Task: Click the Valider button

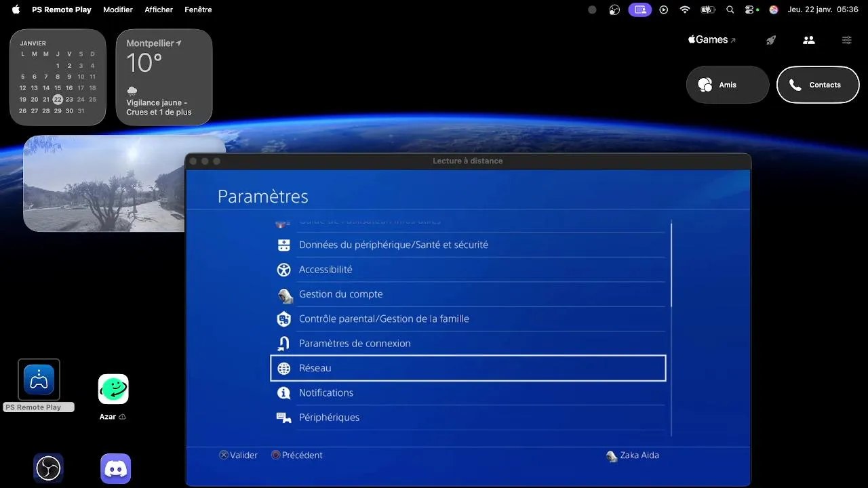Action: (x=238, y=455)
